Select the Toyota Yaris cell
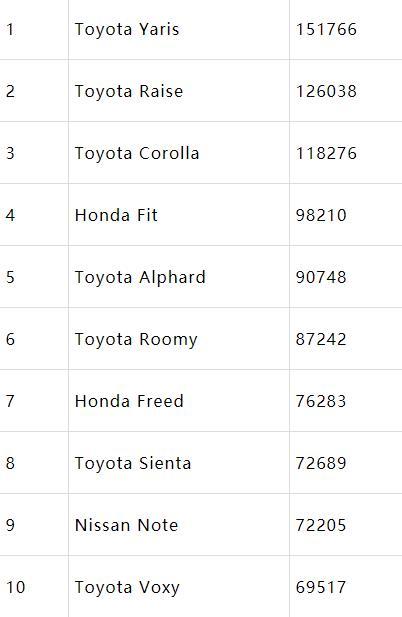The height and width of the screenshot is (617, 402). 179,30
